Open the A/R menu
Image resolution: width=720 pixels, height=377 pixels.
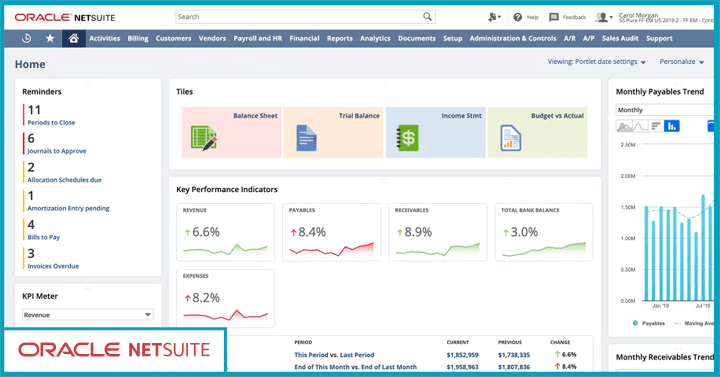click(x=569, y=39)
